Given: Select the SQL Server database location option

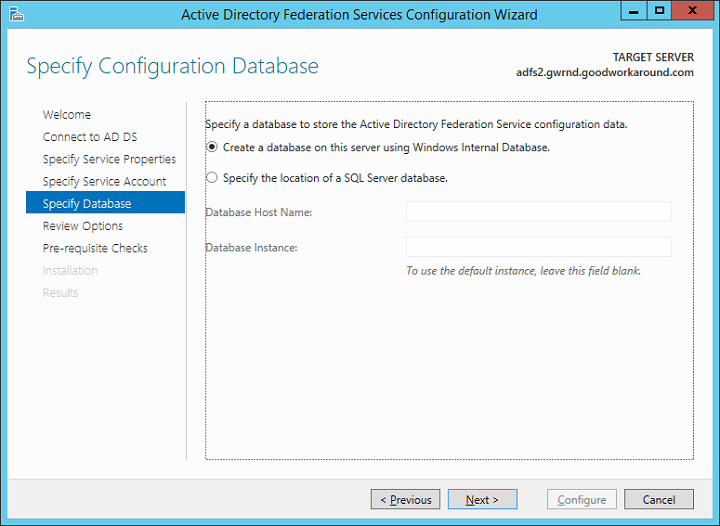Looking at the screenshot, I should click(x=211, y=178).
